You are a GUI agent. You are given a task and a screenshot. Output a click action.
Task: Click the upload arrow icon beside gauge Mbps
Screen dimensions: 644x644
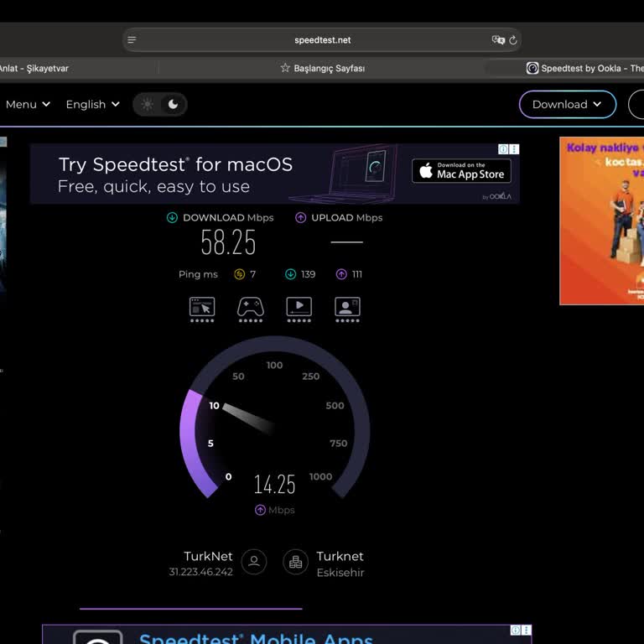point(260,510)
